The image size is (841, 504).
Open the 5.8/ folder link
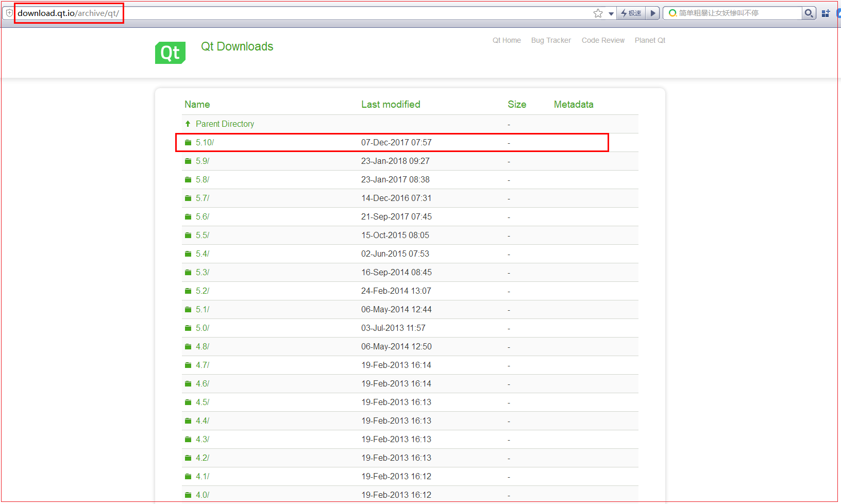tap(203, 180)
